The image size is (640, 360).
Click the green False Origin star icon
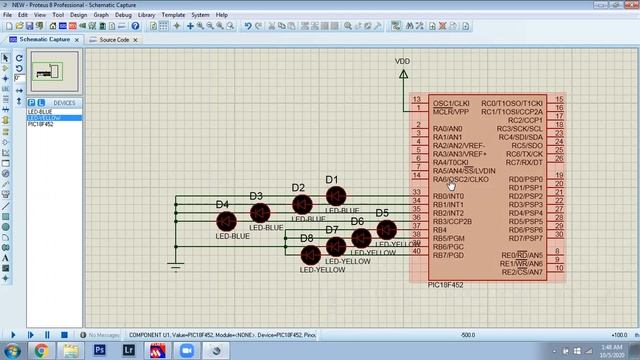click(x=177, y=26)
